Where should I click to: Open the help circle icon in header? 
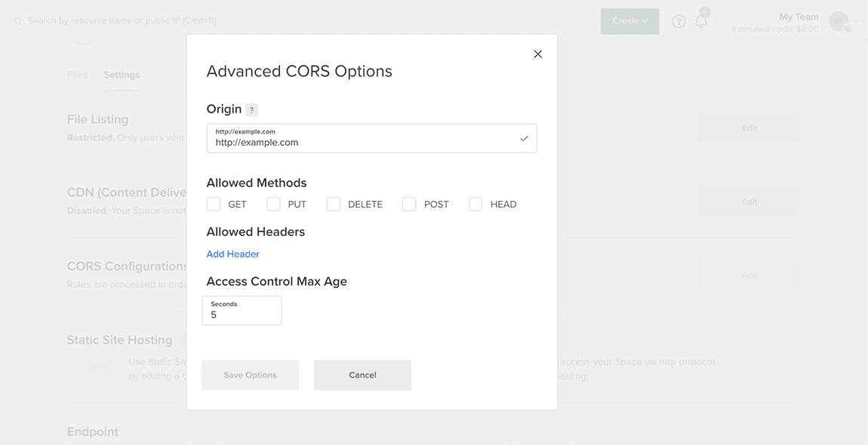pyautogui.click(x=679, y=21)
